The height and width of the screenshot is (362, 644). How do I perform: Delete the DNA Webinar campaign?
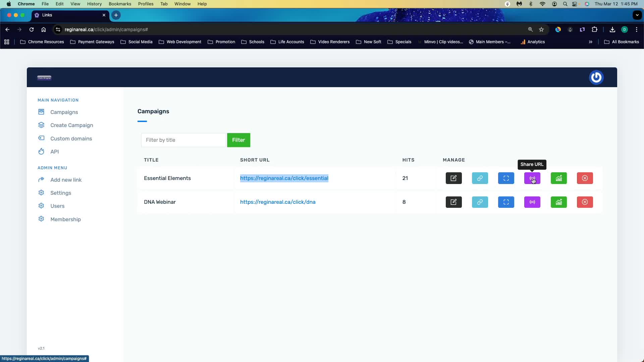(585, 202)
